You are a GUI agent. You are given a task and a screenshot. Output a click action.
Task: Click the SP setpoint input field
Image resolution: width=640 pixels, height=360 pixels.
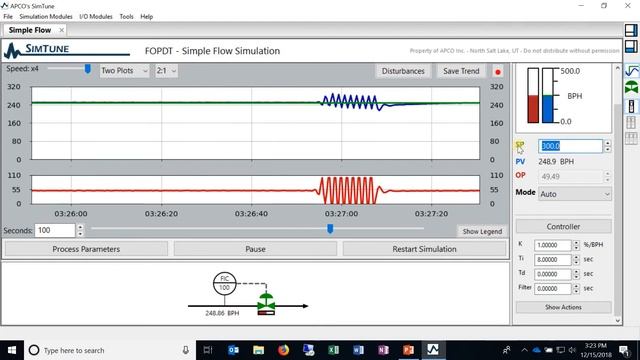[570, 146]
